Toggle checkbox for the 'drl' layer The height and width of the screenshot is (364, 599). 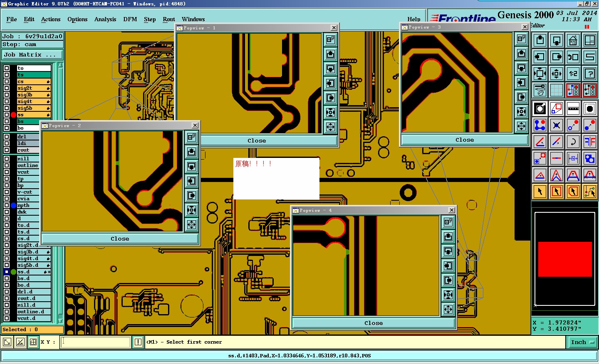[x=7, y=137]
